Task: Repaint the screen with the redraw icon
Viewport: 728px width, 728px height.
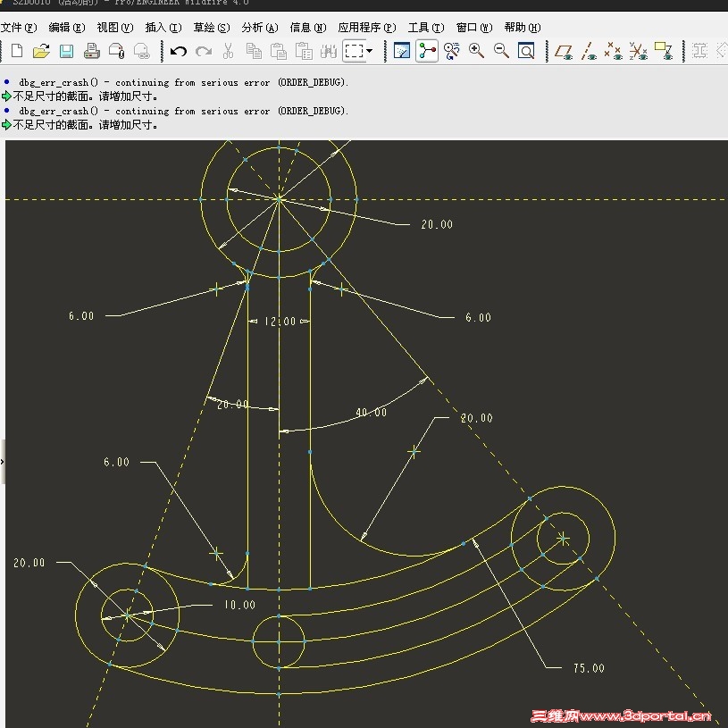Action: pos(402,51)
